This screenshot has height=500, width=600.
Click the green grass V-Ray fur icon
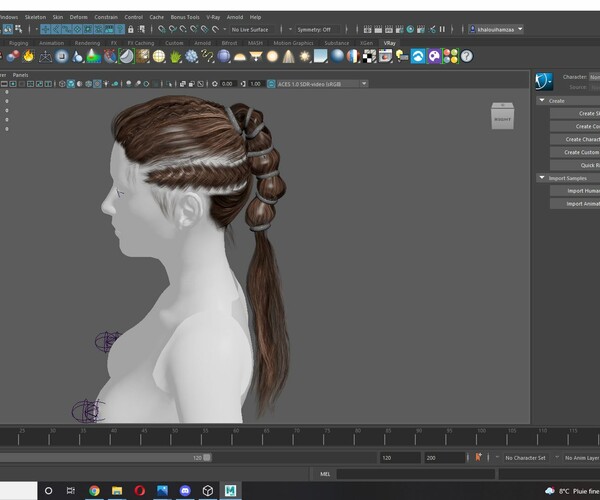point(175,57)
